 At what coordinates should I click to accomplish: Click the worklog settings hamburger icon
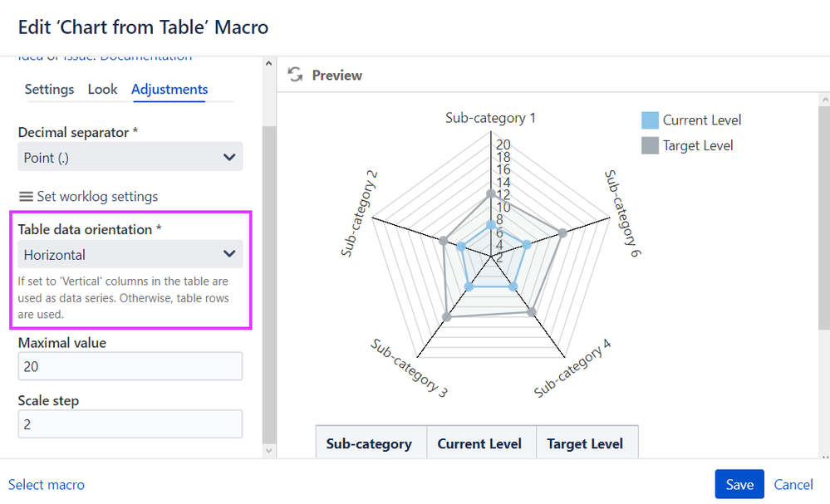tap(26, 197)
